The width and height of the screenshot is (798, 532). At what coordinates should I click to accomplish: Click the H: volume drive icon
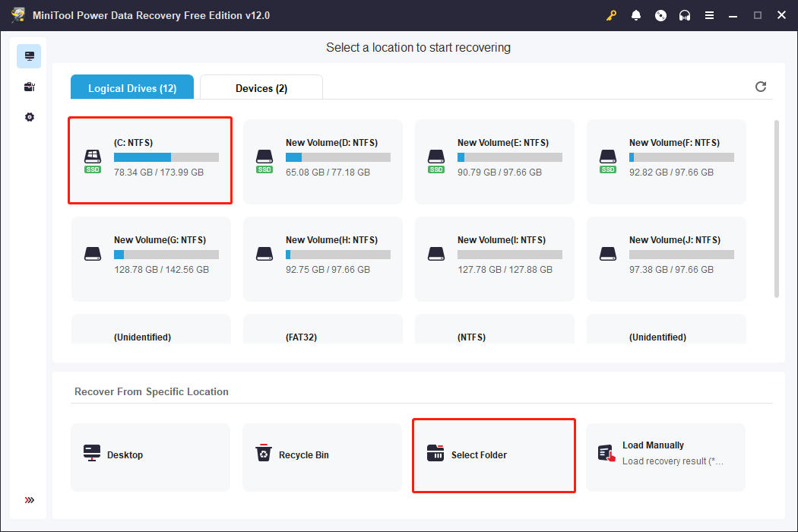tap(264, 254)
